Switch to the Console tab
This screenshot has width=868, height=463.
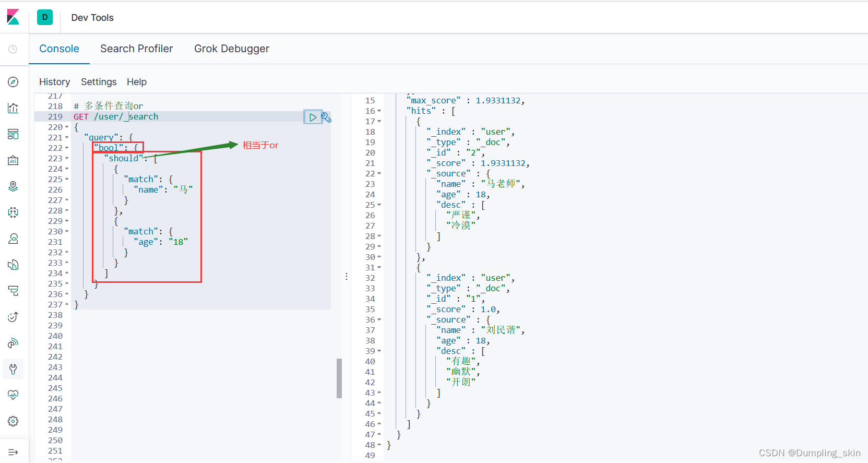[x=59, y=49]
